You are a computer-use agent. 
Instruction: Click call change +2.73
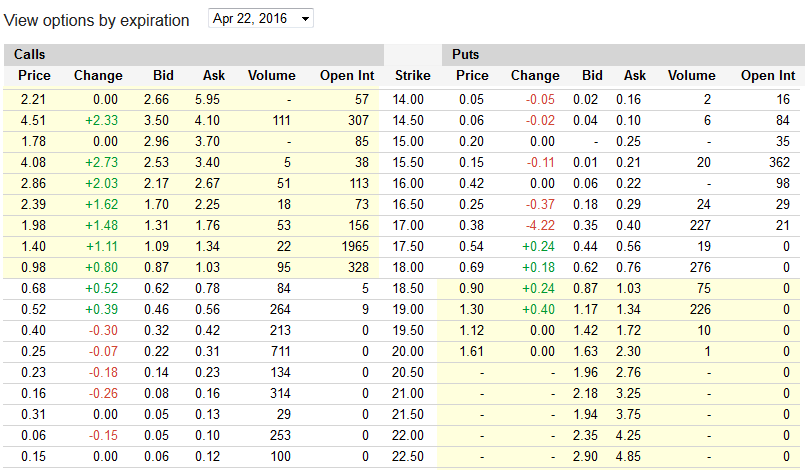click(102, 162)
